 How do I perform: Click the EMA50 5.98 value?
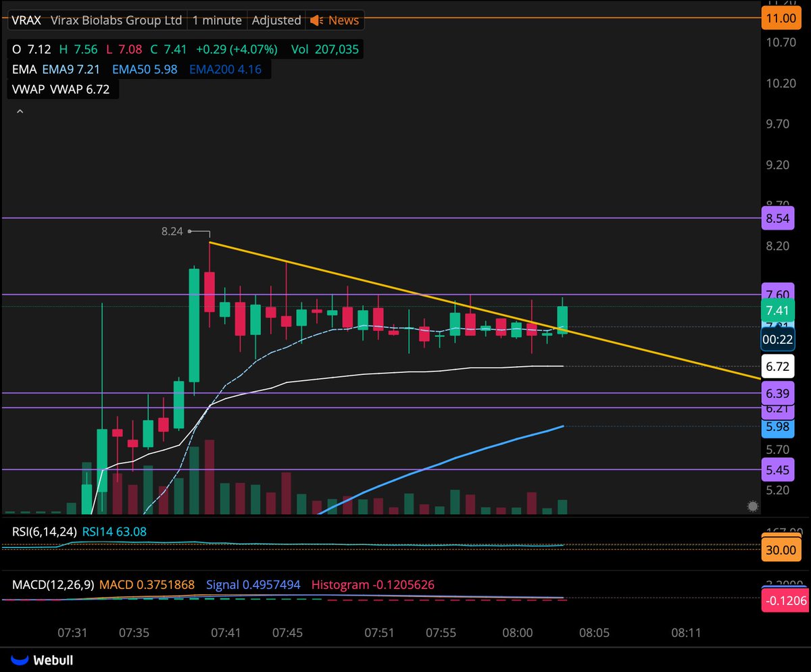coord(145,69)
